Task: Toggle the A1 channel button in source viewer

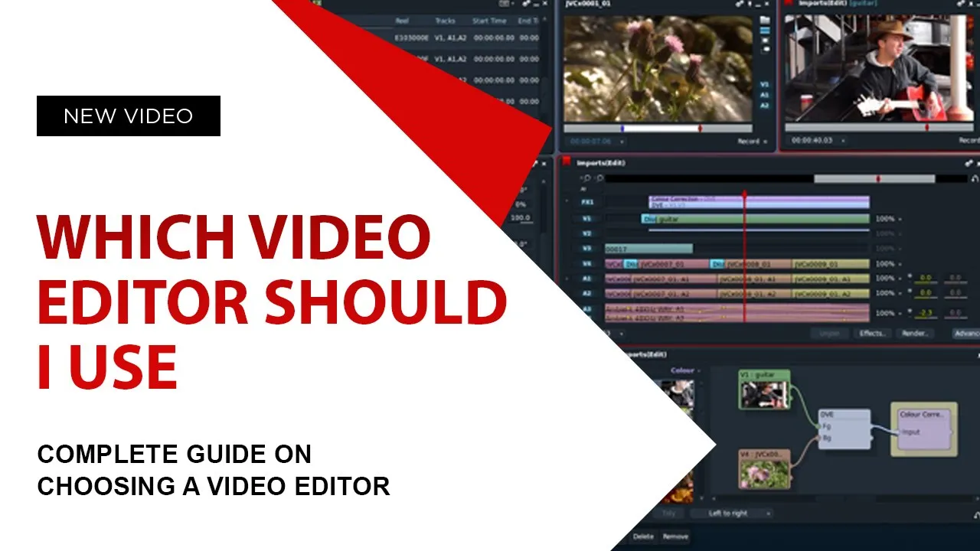Action: pyautogui.click(x=765, y=95)
